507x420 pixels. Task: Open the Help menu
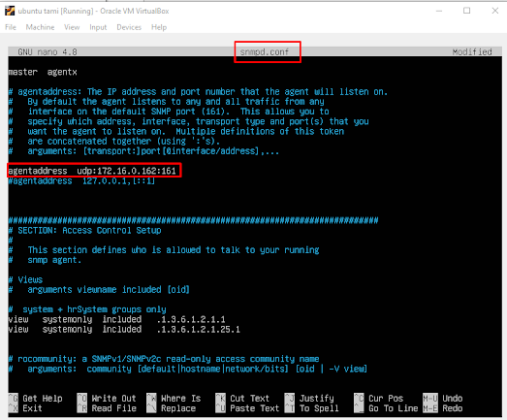coord(159,27)
